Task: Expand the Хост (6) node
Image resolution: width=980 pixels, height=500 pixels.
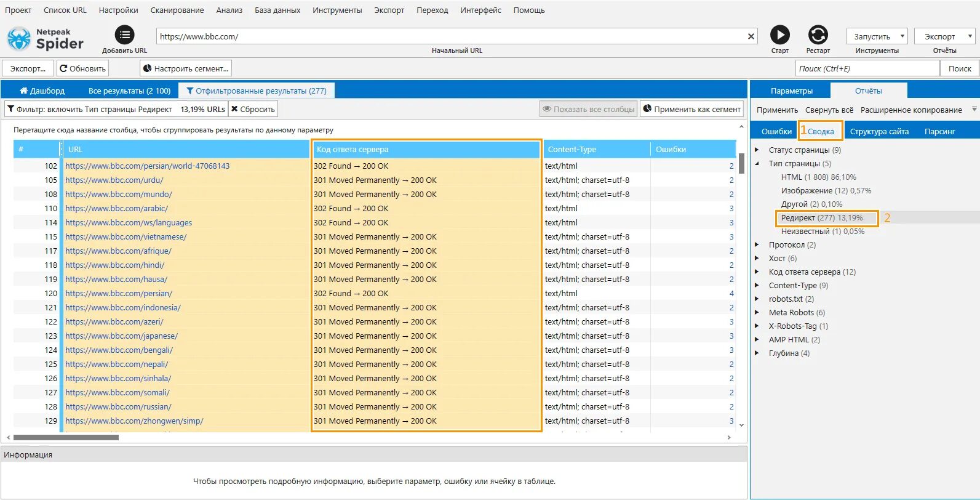Action: (x=757, y=258)
